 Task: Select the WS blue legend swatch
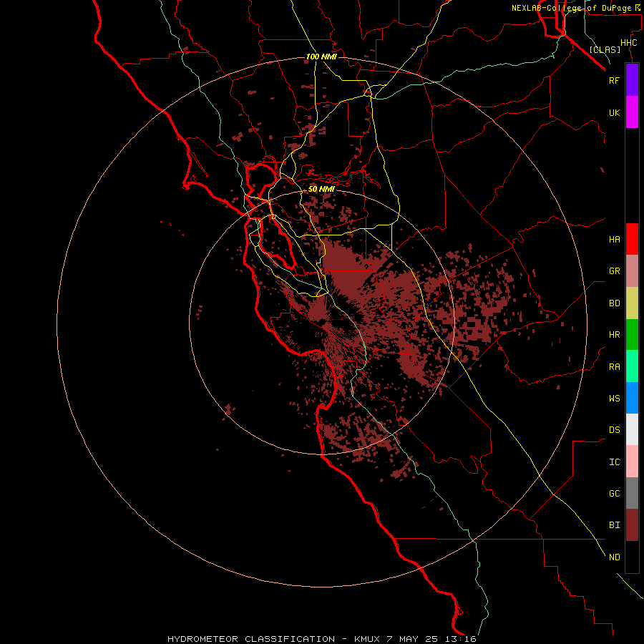tap(632, 398)
